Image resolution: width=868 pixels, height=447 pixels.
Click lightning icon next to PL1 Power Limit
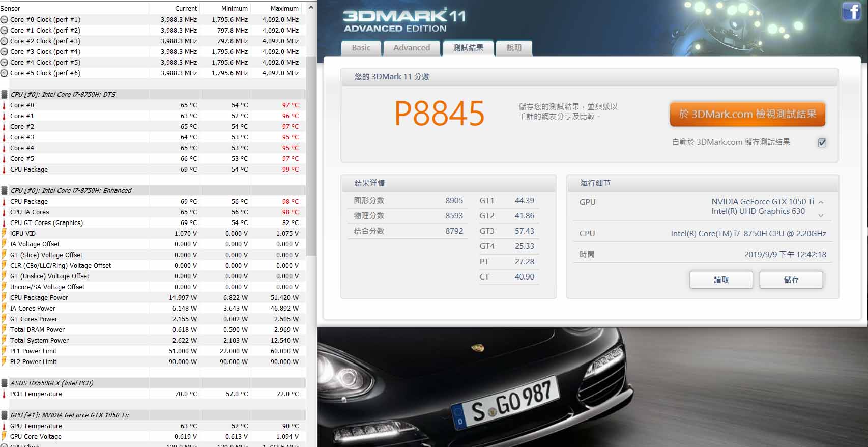coord(4,351)
